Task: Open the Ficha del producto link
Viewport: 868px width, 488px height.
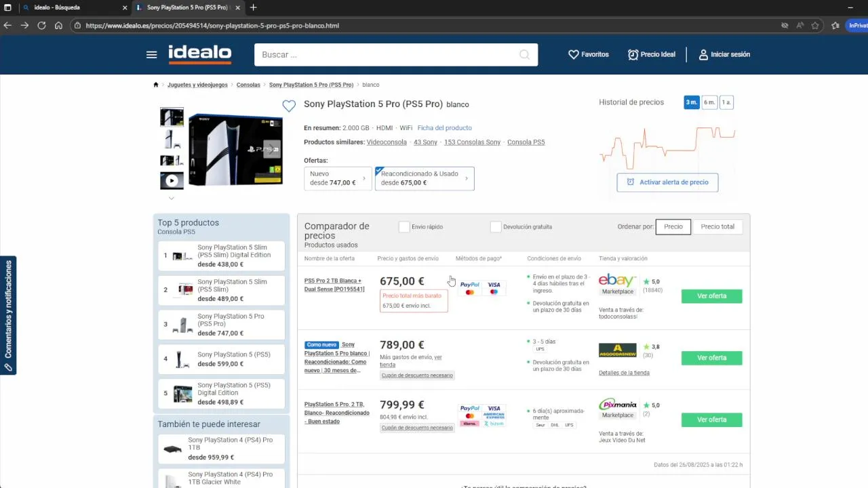Action: coord(444,128)
